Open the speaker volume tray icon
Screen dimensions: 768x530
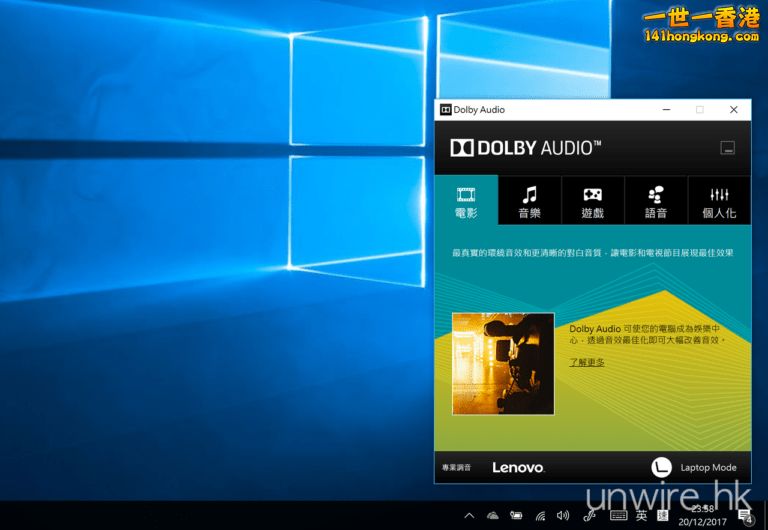(x=563, y=515)
